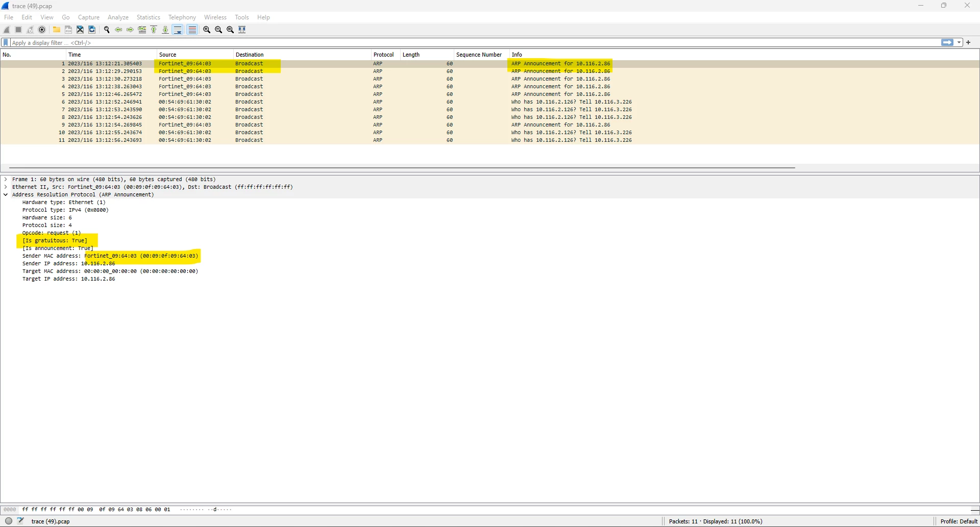Click the Length column header
Image resolution: width=980 pixels, height=527 pixels.
427,55
